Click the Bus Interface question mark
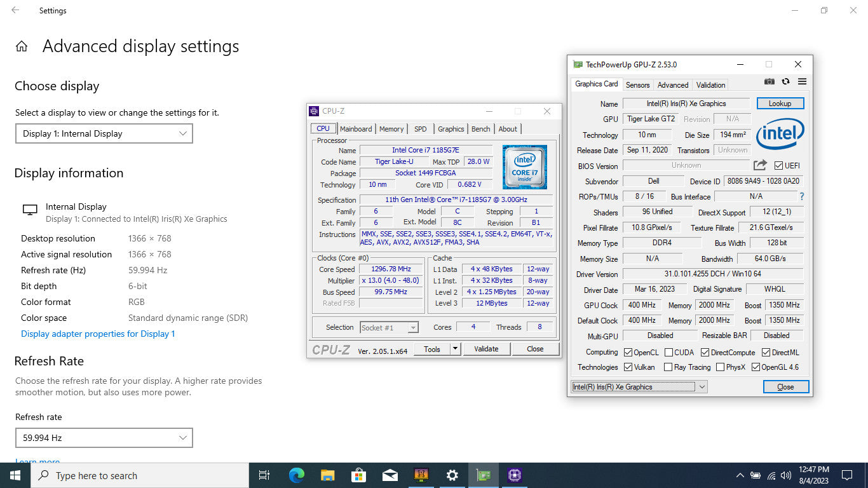The width and height of the screenshot is (868, 488). [x=802, y=196]
